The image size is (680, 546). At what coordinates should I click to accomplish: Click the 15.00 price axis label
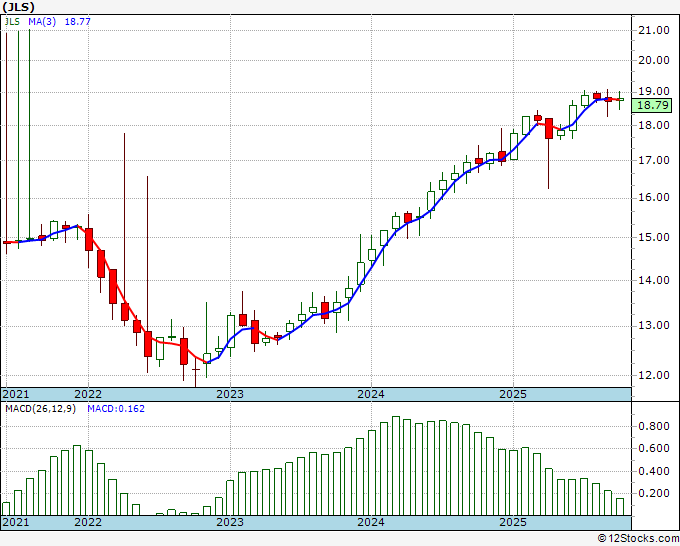point(653,238)
